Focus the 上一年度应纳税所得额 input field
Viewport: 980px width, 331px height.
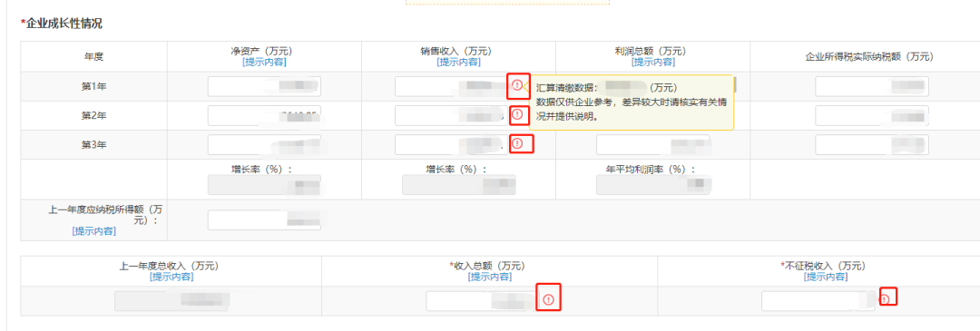click(x=264, y=219)
